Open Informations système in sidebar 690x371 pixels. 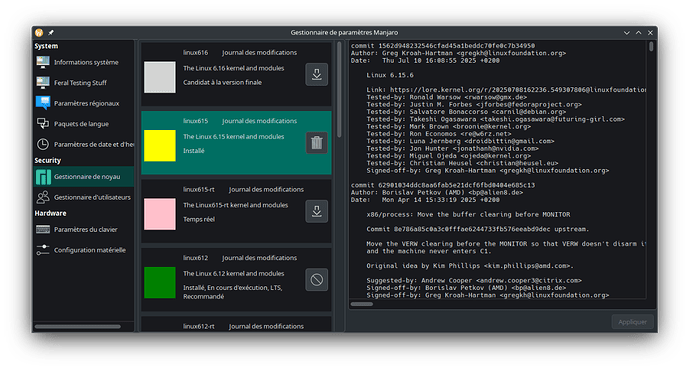(83, 62)
